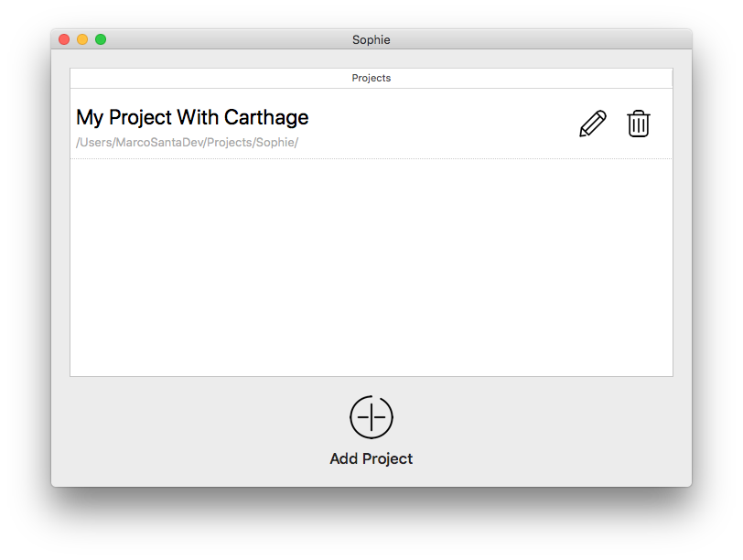This screenshot has width=743, height=560.
Task: Edit My Project With Carthage using pencil icon
Action: click(592, 124)
